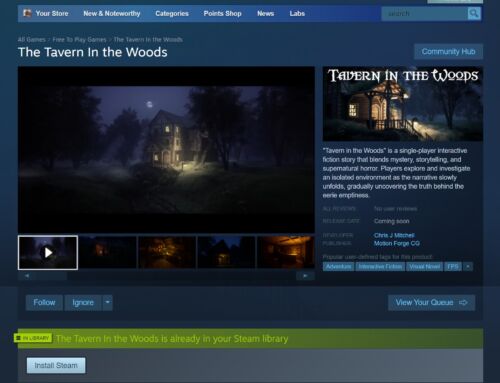Open the Community Hub
The height and width of the screenshot is (383, 500).
click(x=448, y=51)
